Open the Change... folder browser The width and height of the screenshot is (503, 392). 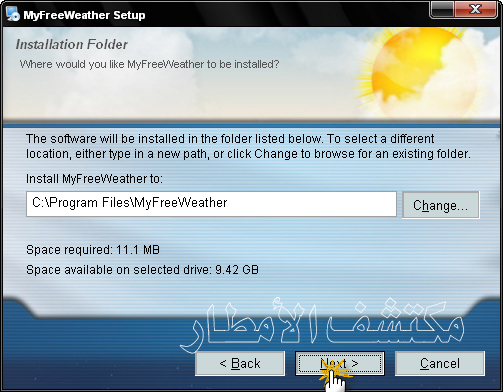[x=441, y=205]
